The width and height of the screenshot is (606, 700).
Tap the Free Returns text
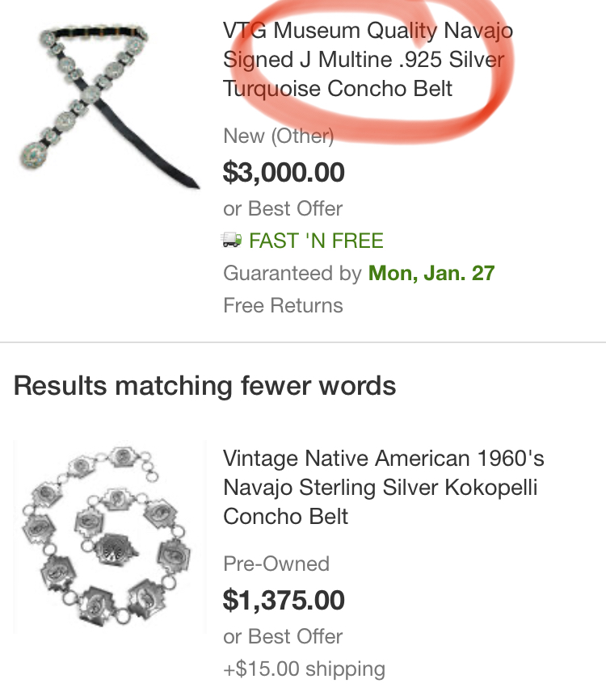[283, 305]
